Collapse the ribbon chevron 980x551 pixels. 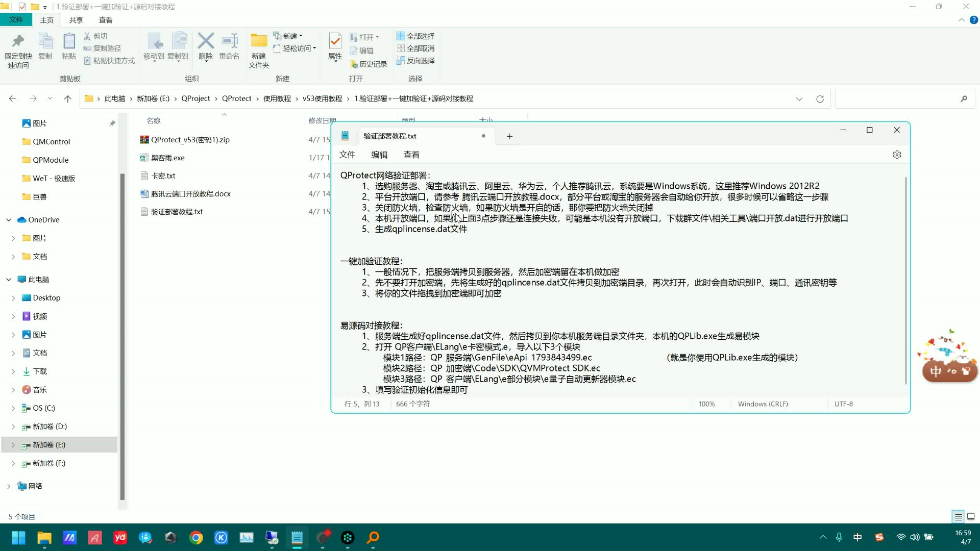pyautogui.click(x=962, y=20)
